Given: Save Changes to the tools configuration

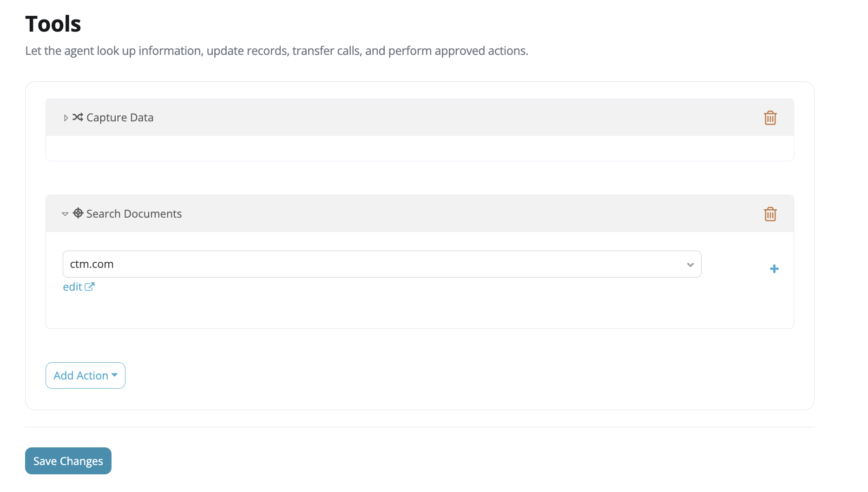Looking at the screenshot, I should coord(68,461).
